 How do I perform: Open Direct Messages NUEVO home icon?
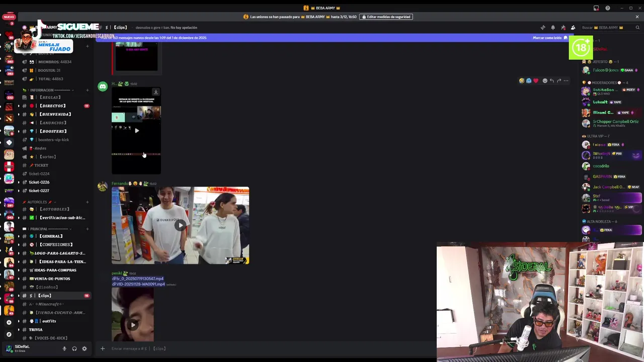pos(9,17)
